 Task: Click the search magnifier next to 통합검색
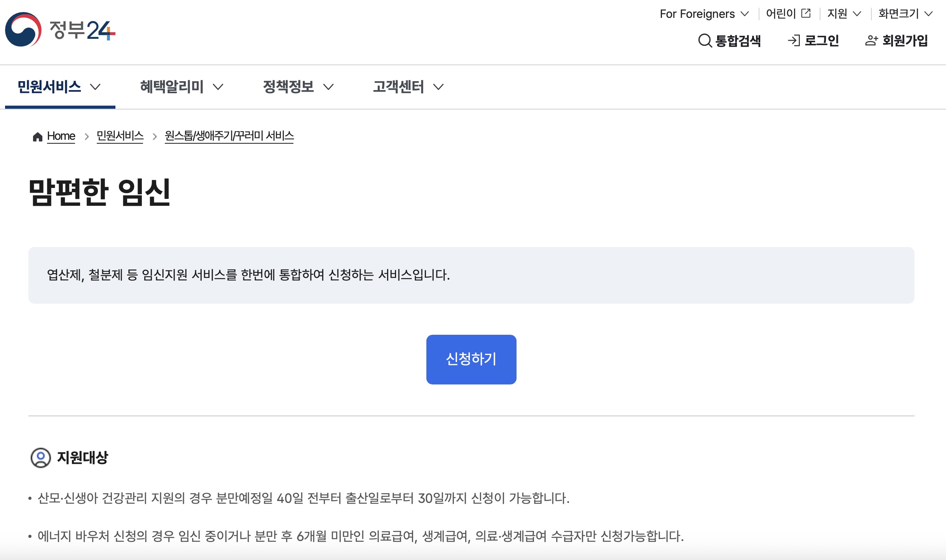tap(705, 41)
